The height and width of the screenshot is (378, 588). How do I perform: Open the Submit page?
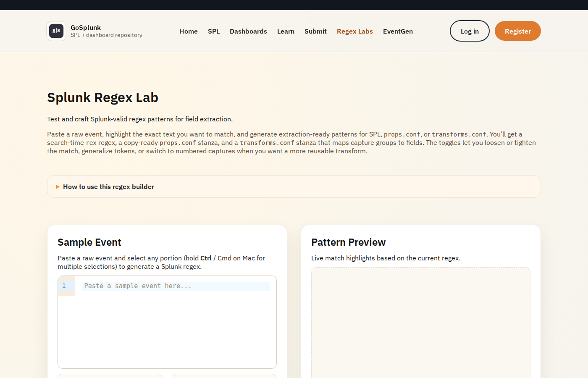(315, 31)
